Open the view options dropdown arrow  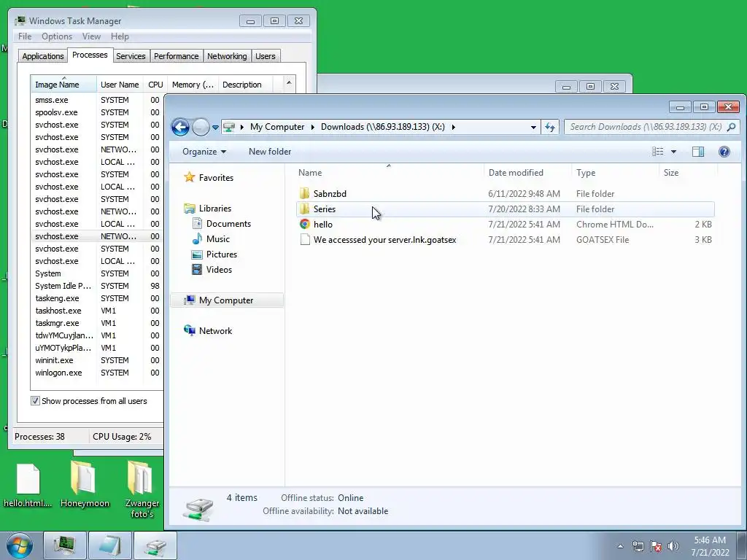pos(673,152)
